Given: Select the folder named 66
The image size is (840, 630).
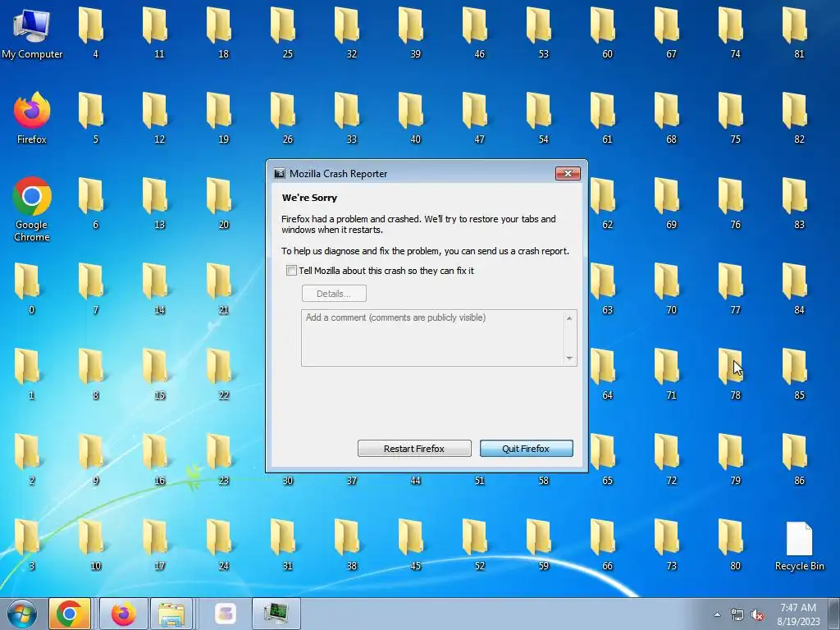Looking at the screenshot, I should (x=605, y=545).
